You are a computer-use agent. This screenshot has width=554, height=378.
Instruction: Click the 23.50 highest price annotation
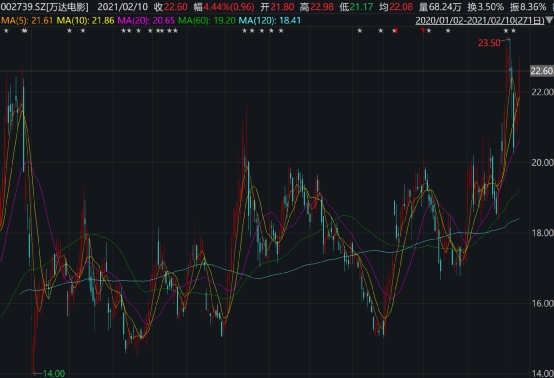coord(489,43)
